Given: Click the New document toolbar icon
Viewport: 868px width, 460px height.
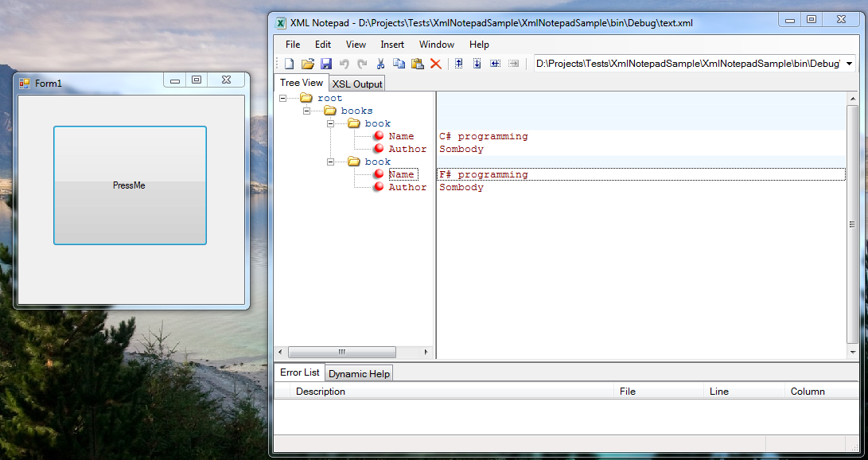Looking at the screenshot, I should [289, 64].
